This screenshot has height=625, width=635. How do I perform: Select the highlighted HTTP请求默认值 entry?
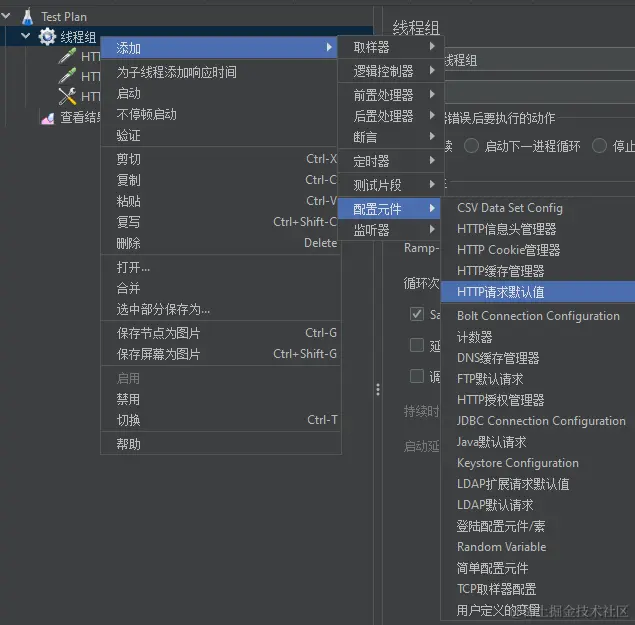click(x=538, y=292)
